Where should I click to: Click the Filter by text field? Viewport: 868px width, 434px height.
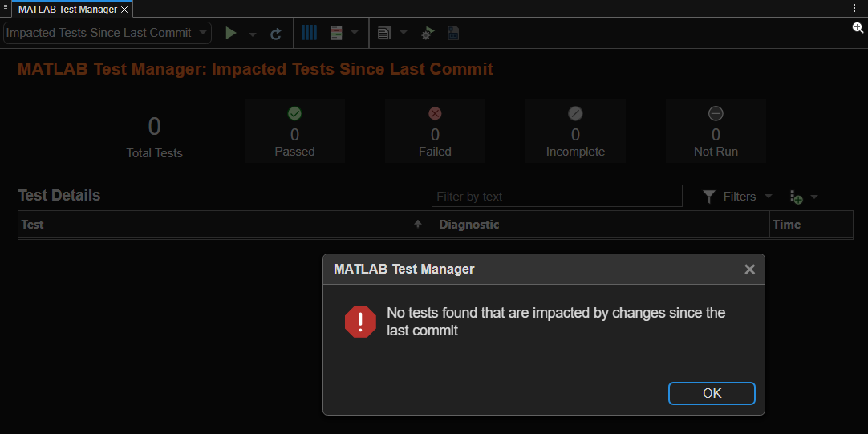pos(557,197)
